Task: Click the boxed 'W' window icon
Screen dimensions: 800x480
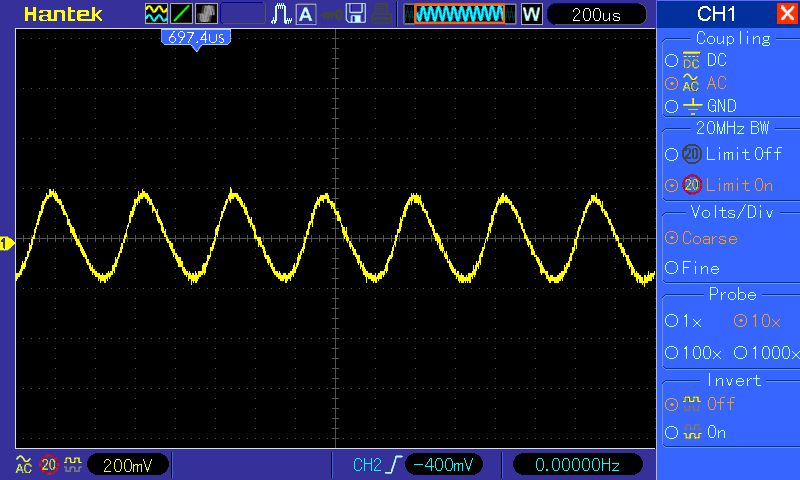Action: 531,14
